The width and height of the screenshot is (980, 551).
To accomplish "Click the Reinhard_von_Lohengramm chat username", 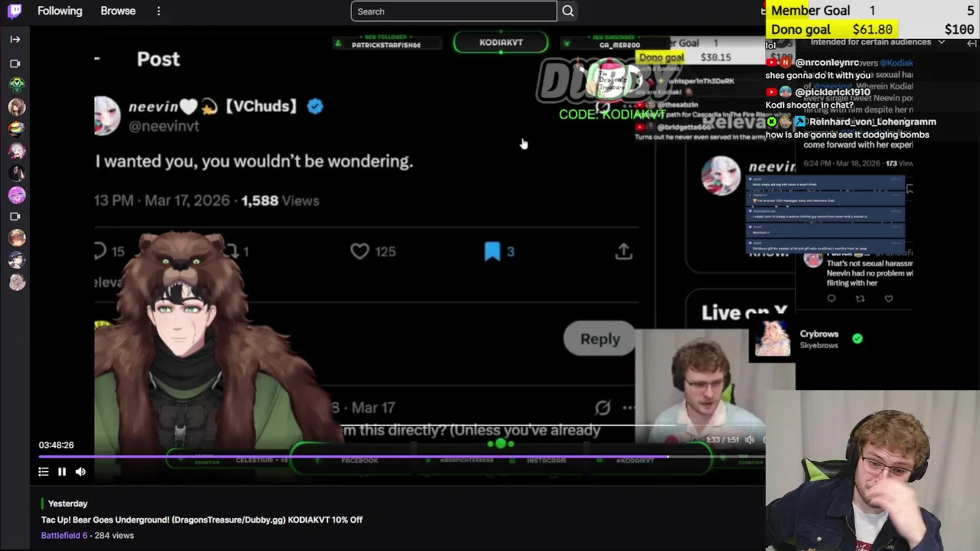I will click(873, 122).
